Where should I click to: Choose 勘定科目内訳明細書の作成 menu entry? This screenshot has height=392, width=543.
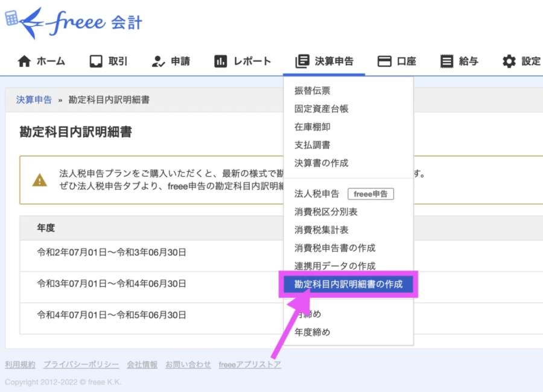tap(348, 284)
